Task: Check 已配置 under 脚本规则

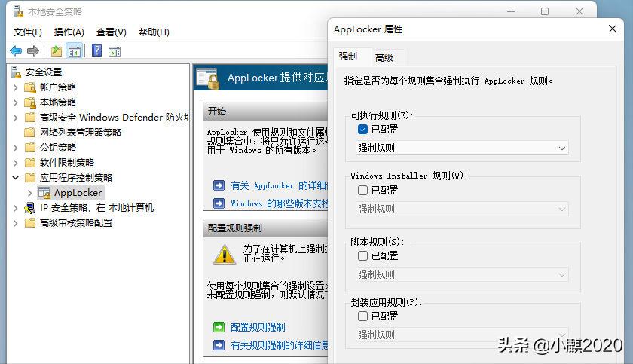Action: [362, 255]
